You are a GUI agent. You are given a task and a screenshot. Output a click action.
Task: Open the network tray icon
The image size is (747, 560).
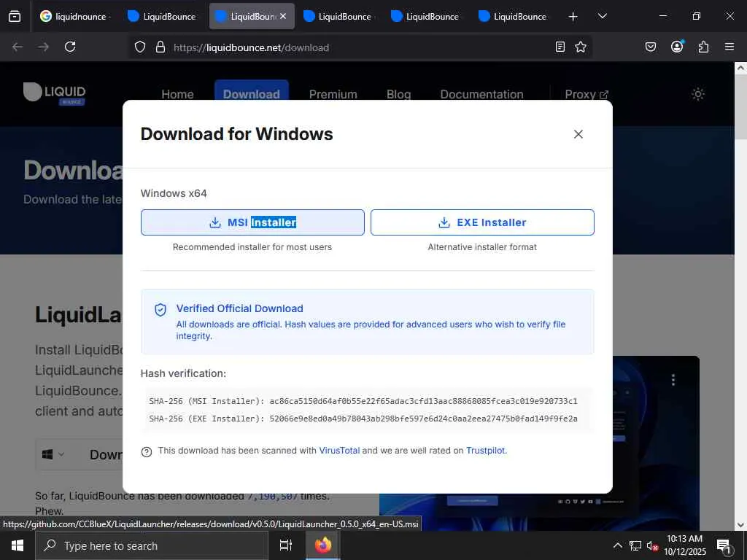click(x=635, y=545)
